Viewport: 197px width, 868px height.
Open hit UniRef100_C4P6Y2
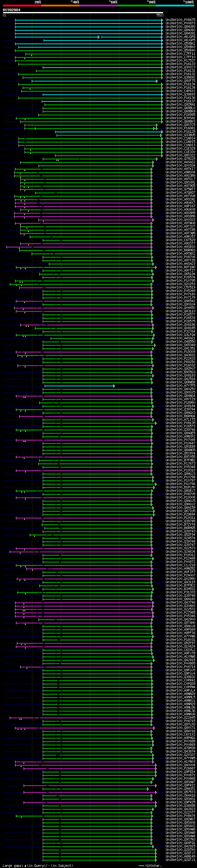click(x=180, y=91)
